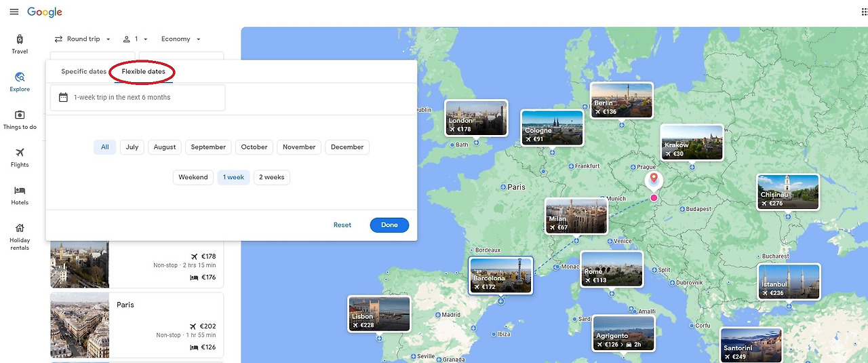
Task: Open the Paris destination list card
Action: click(137, 325)
